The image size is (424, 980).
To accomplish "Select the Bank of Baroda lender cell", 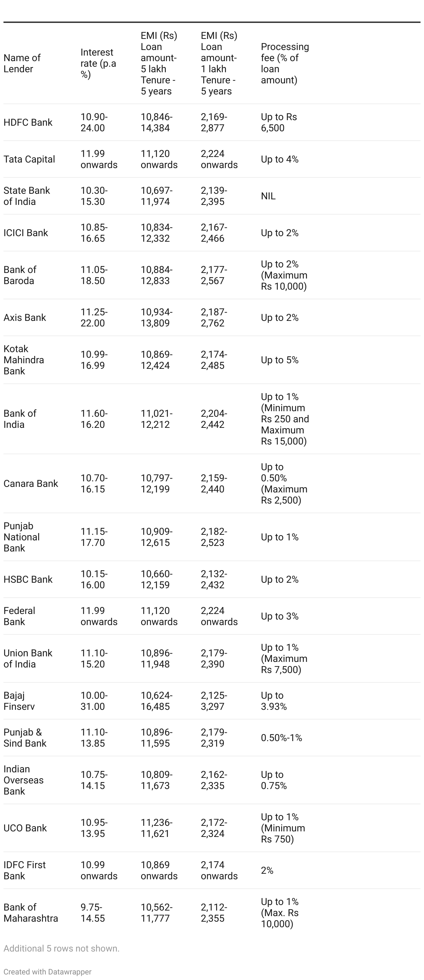I will (x=20, y=275).
